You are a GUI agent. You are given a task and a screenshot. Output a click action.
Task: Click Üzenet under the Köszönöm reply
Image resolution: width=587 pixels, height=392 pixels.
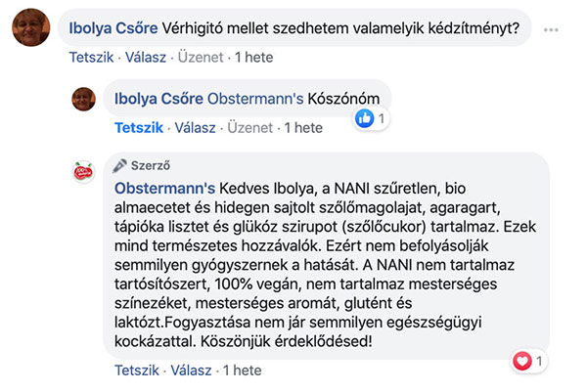point(248,127)
